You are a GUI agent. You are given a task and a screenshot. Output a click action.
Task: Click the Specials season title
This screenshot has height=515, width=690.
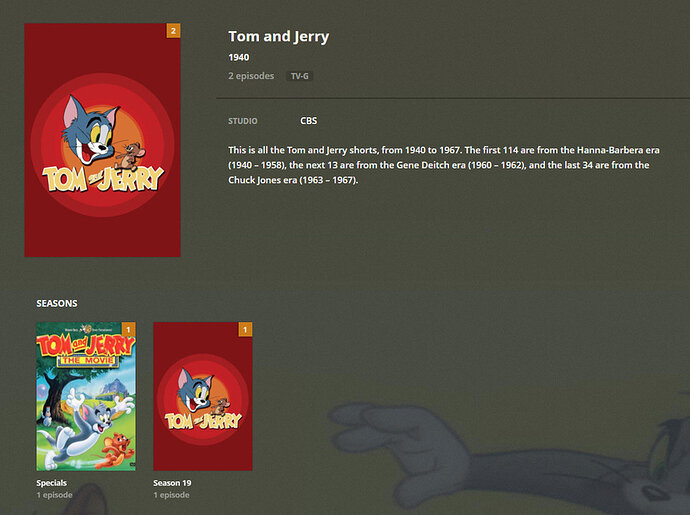[51, 483]
